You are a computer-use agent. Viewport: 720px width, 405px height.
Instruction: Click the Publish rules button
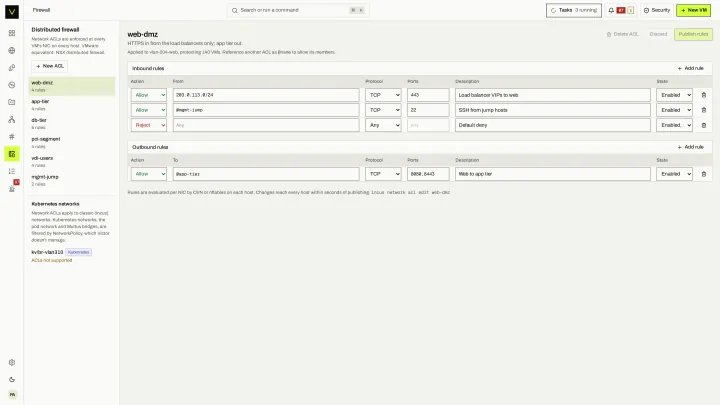point(693,34)
